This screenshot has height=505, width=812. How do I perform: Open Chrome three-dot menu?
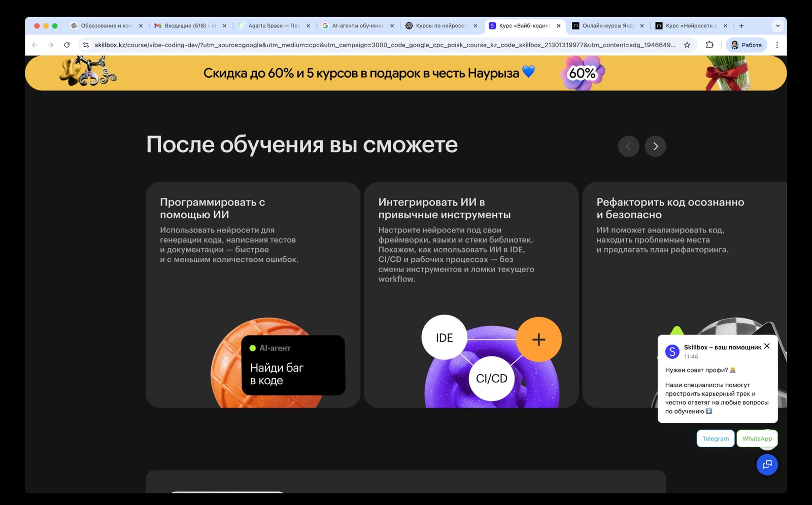pyautogui.click(x=777, y=45)
